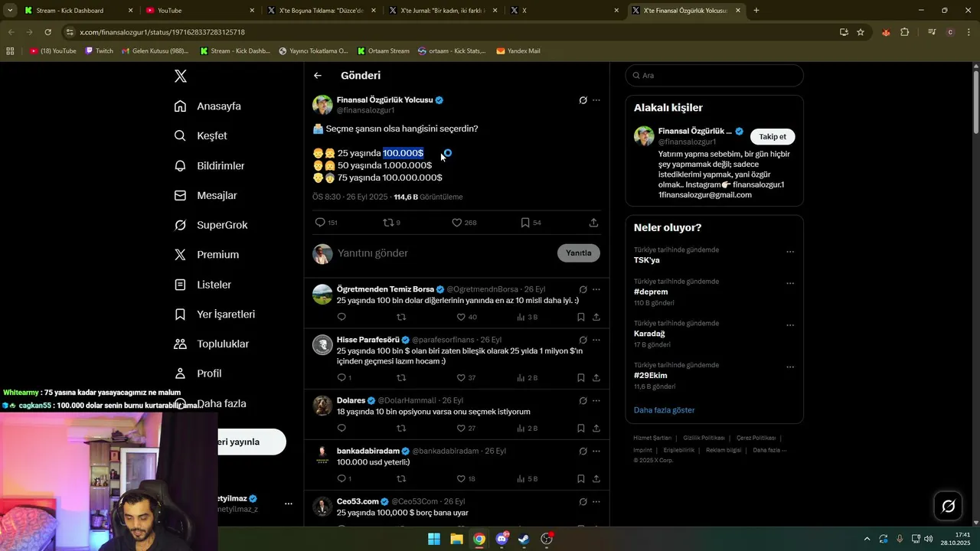
Task: Open Premium in the sidebar
Action: (206, 255)
